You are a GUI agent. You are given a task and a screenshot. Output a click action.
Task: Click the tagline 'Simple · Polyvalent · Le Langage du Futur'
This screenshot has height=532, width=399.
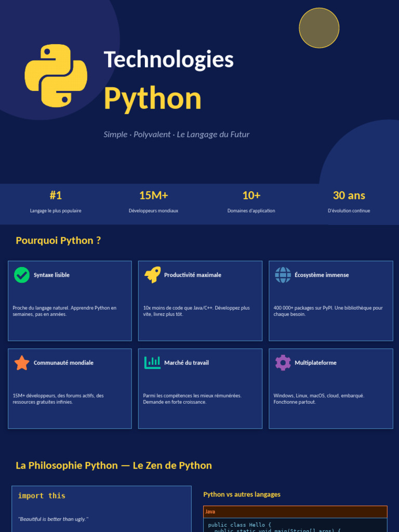pos(177,135)
